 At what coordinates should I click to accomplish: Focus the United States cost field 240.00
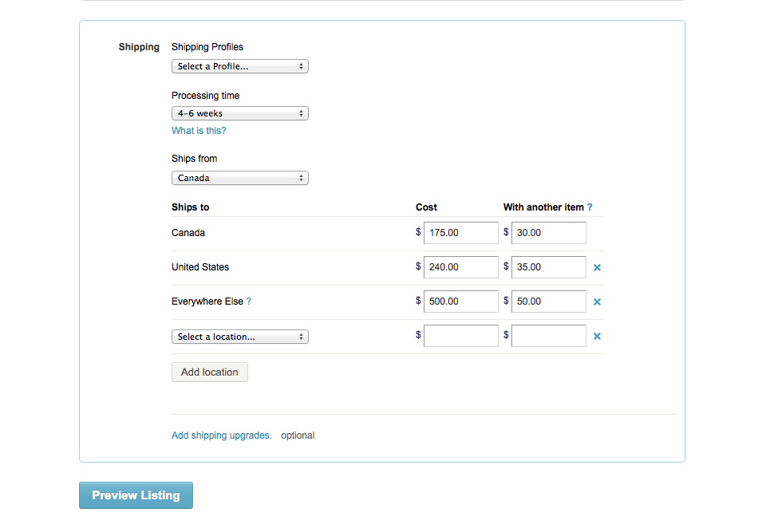point(461,267)
